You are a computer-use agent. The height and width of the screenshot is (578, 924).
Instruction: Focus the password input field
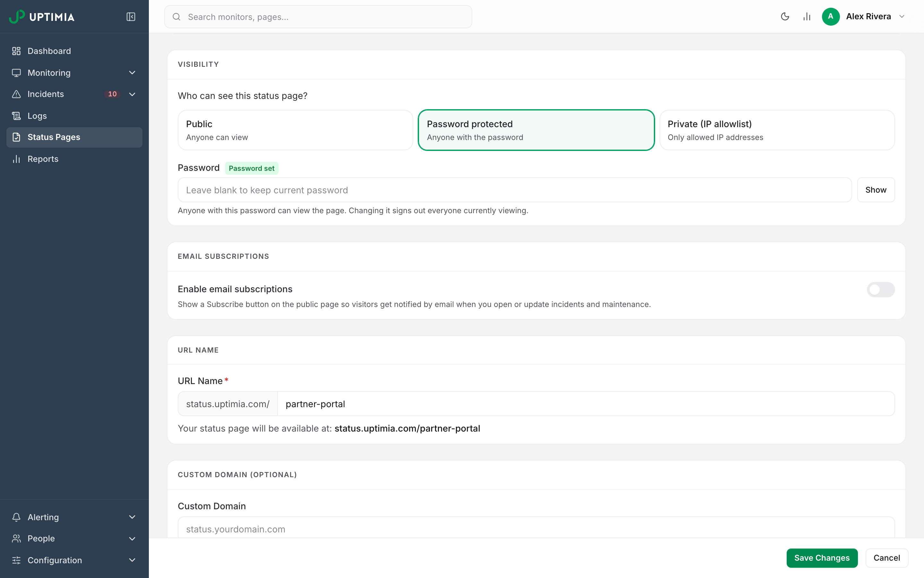(515, 189)
